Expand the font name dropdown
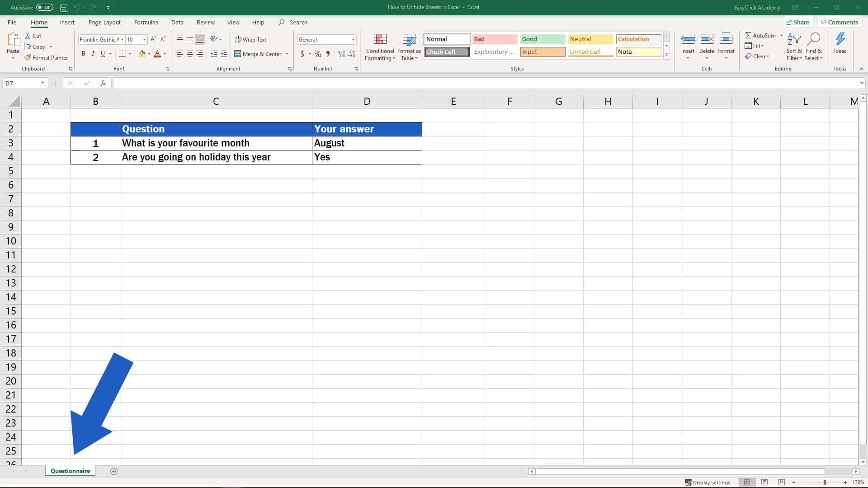 click(122, 39)
